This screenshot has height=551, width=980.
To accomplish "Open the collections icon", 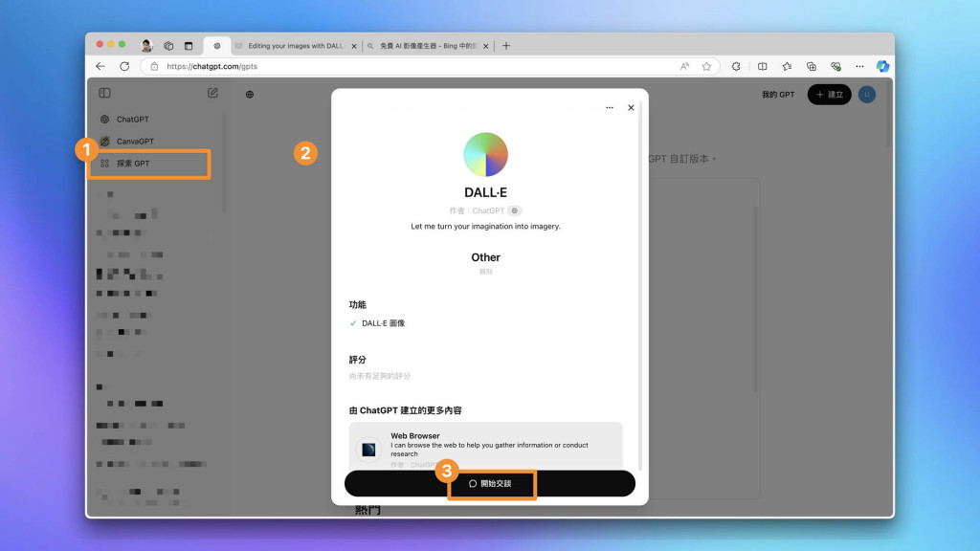I will (812, 66).
